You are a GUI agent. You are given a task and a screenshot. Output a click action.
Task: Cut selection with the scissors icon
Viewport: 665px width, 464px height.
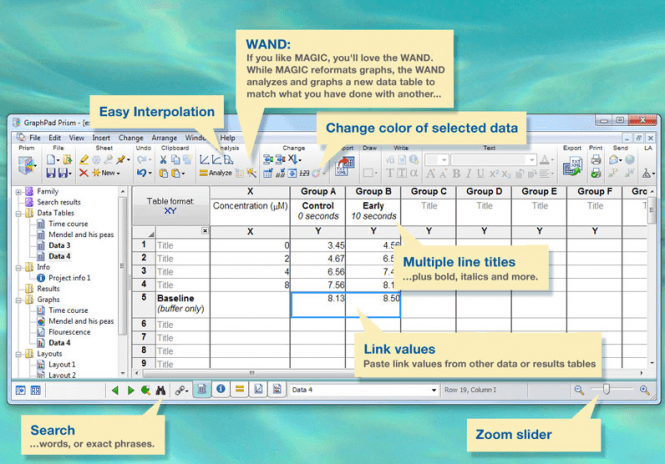point(163,159)
